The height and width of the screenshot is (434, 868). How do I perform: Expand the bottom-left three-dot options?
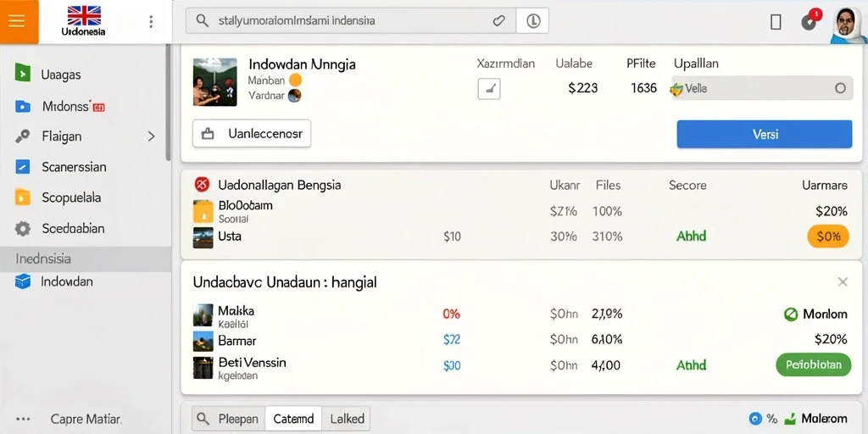[x=23, y=419]
